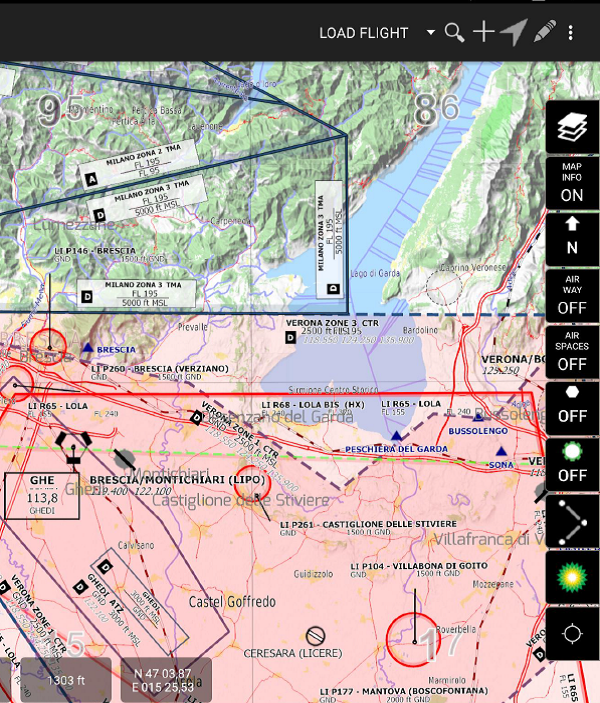Image resolution: width=600 pixels, height=703 pixels.
Task: Click the Ceresara (Licere) airfield symbol
Action: pos(317,635)
